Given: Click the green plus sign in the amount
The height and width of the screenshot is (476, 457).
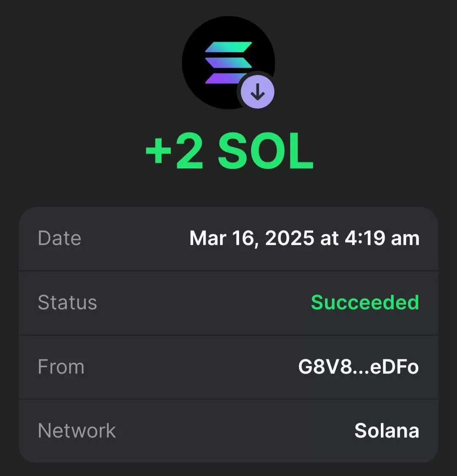Looking at the screenshot, I should click(159, 151).
